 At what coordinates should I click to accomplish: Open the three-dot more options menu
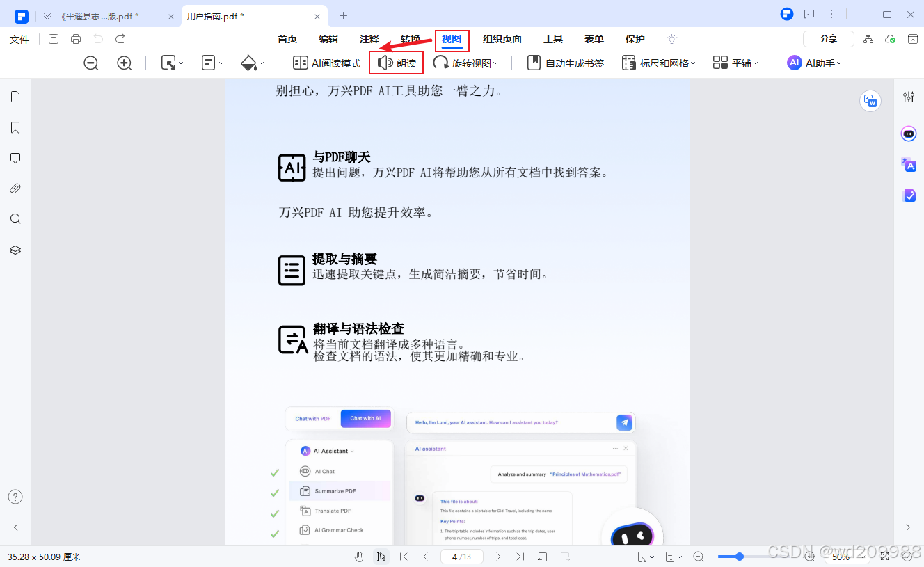(x=831, y=15)
